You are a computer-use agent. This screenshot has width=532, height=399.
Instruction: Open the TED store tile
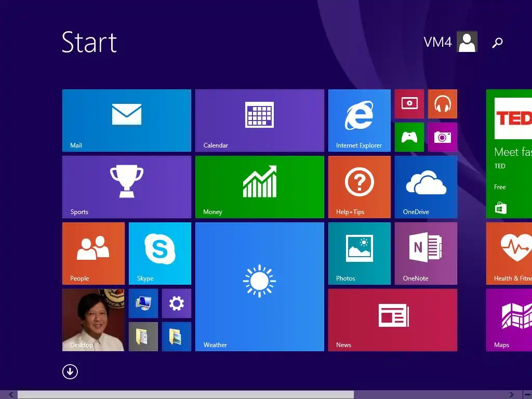(x=509, y=154)
